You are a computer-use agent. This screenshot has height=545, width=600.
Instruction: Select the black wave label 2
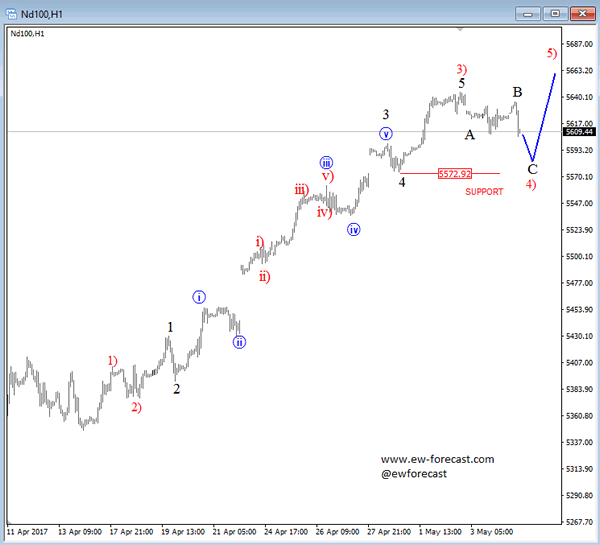176,389
